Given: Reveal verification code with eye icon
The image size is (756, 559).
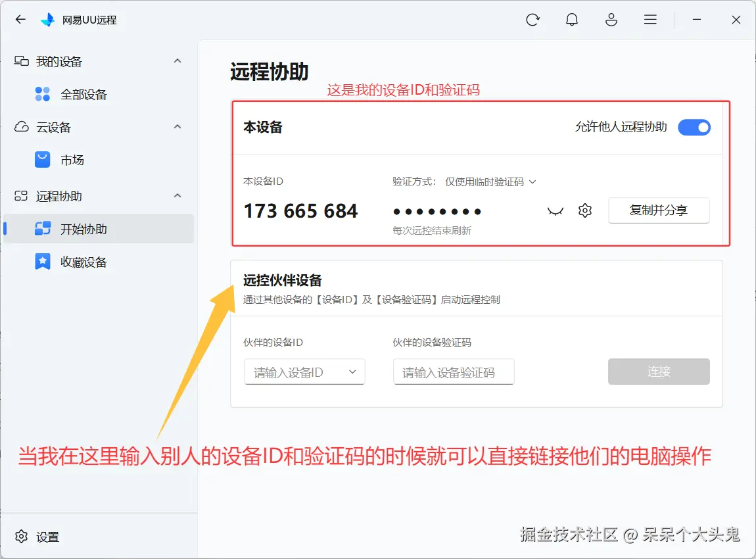Looking at the screenshot, I should 555,211.
